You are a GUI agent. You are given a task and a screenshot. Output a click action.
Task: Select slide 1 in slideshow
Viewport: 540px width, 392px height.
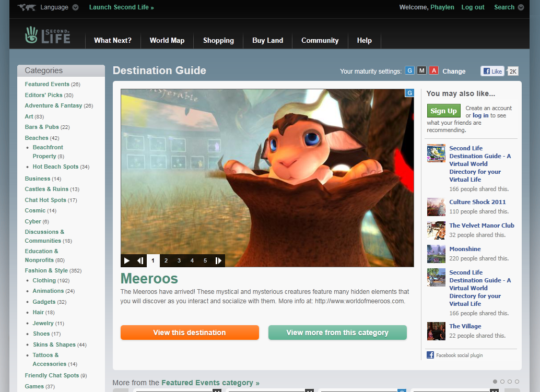[x=153, y=260]
